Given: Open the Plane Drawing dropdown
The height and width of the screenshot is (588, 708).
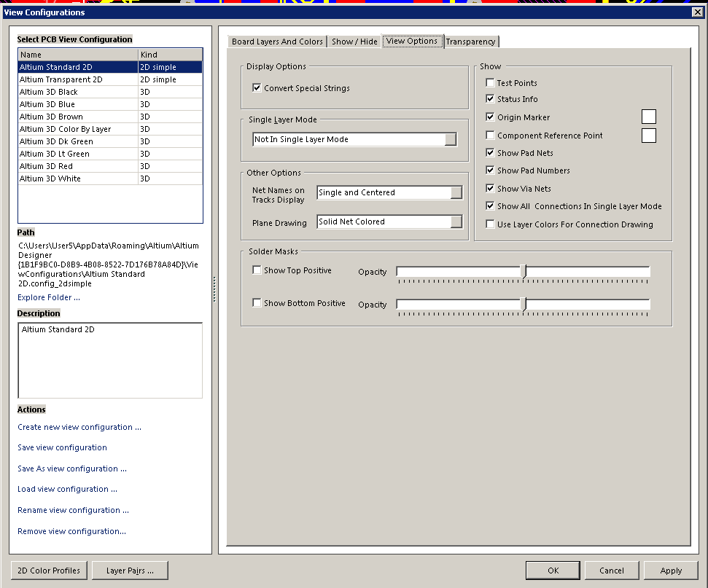Looking at the screenshot, I should pyautogui.click(x=456, y=222).
